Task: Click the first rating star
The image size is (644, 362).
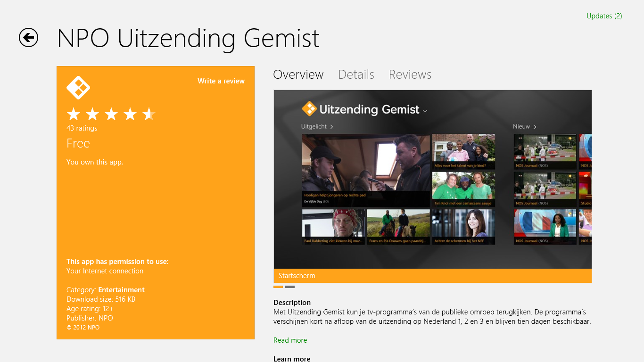Action: tap(74, 114)
